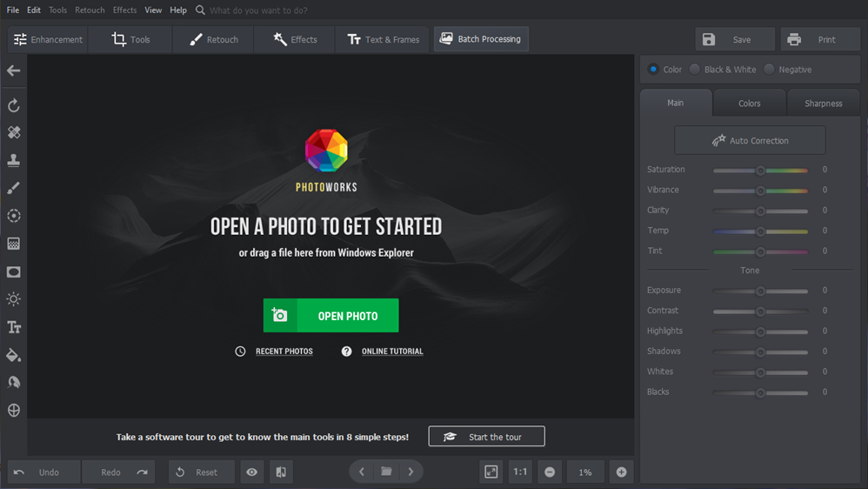Image resolution: width=868 pixels, height=489 pixels.
Task: Select the clone stamp tool
Action: pos(14,160)
